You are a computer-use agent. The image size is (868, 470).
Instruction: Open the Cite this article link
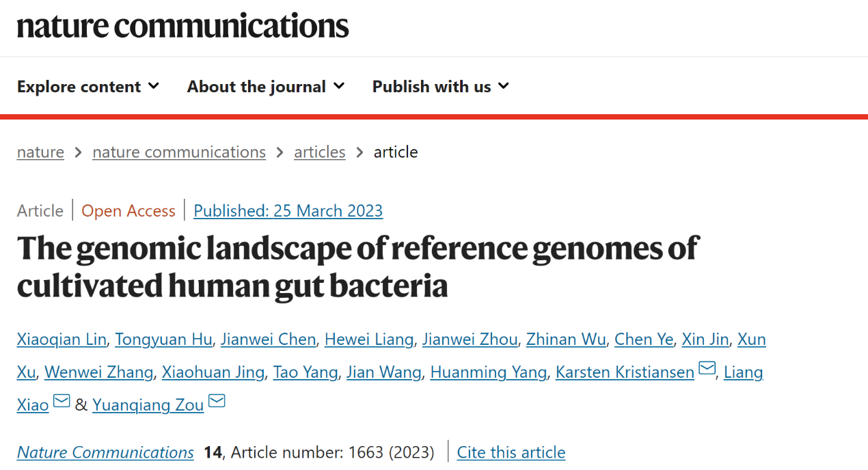tap(511, 452)
